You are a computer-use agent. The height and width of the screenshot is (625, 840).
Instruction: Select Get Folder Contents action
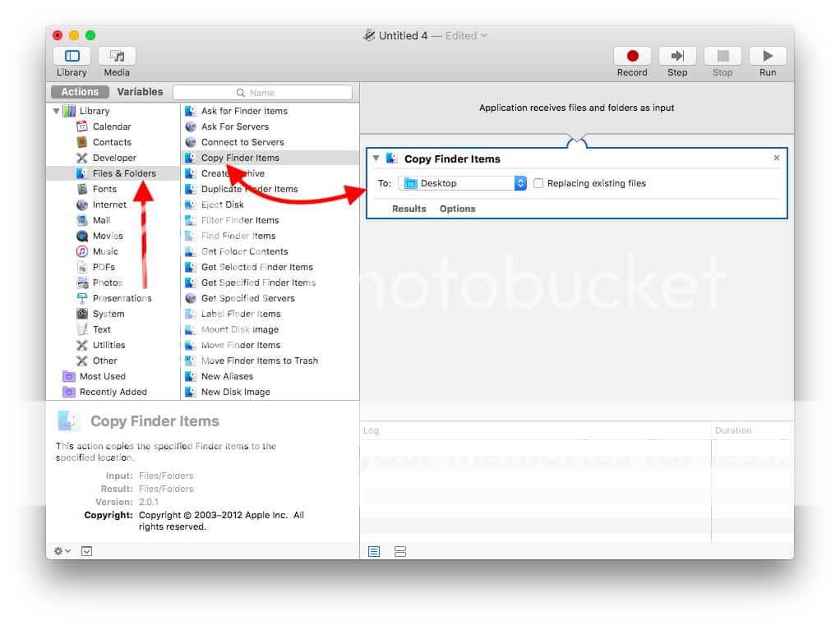[270, 251]
